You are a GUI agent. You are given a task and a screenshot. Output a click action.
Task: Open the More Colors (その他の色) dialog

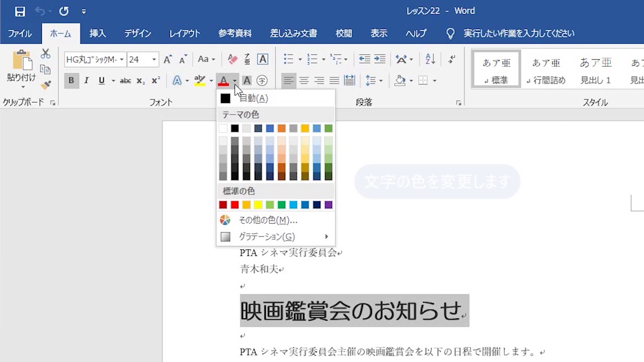pyautogui.click(x=276, y=220)
